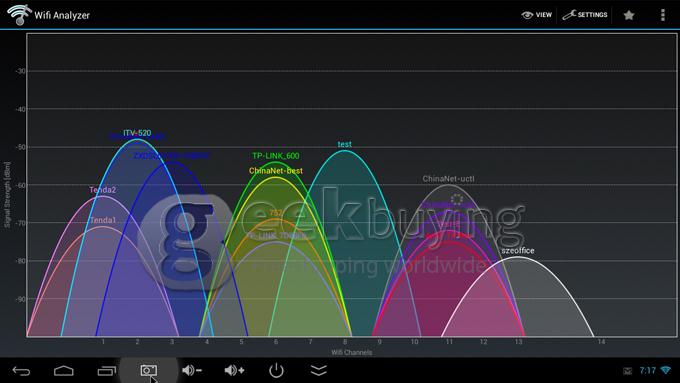Lower volume with the volume minus icon
The width and height of the screenshot is (680, 383).
pos(192,370)
